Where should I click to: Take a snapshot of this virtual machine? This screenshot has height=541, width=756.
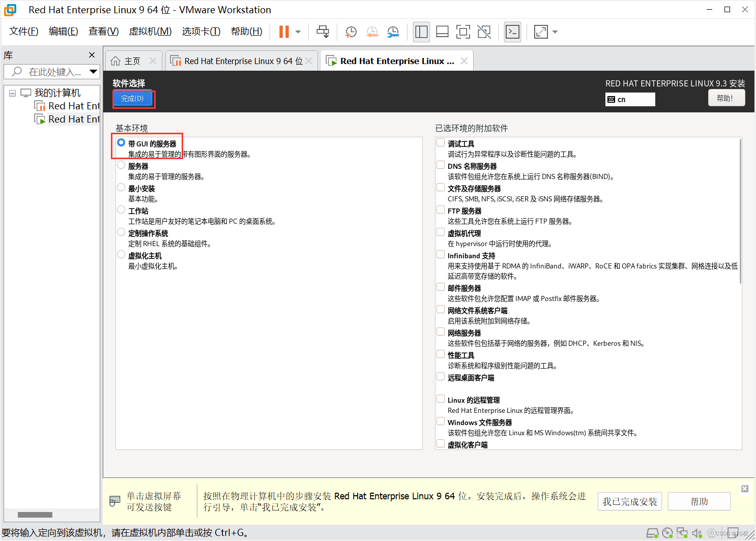pos(351,32)
